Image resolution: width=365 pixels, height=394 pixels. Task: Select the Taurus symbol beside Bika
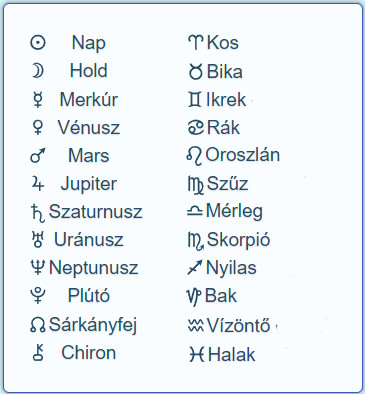click(x=195, y=71)
